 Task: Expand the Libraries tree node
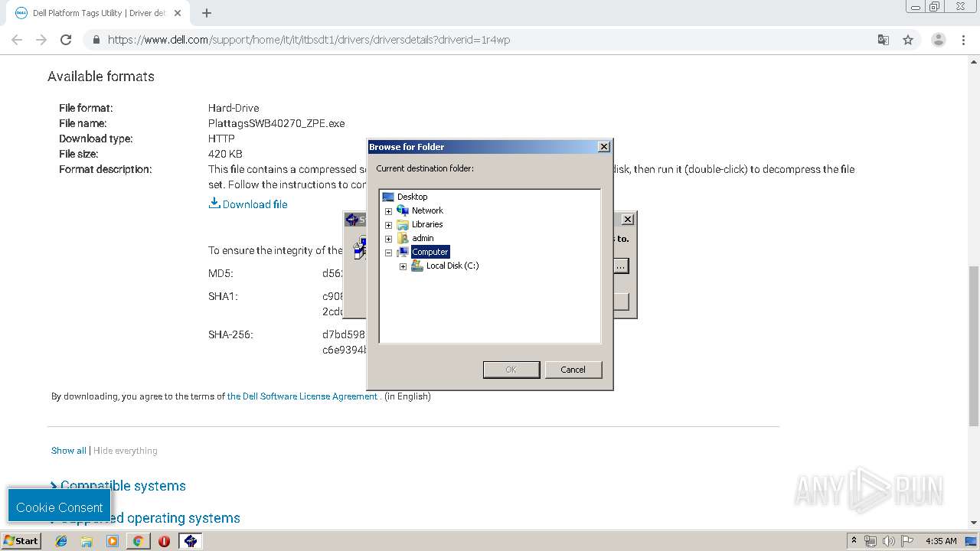388,225
